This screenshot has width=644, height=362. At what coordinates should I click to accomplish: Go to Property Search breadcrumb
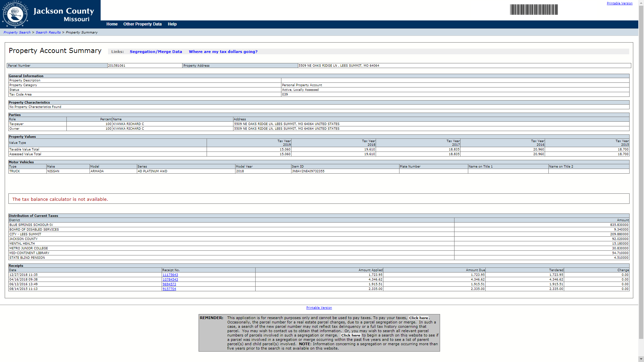[x=17, y=33]
